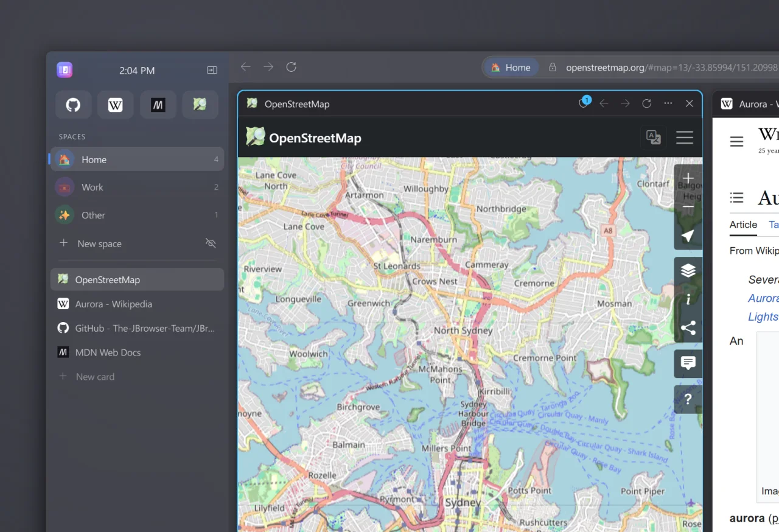Click the Wikipedia favicon in Aurora card
Screen dimensions: 779x532
coord(727,104)
